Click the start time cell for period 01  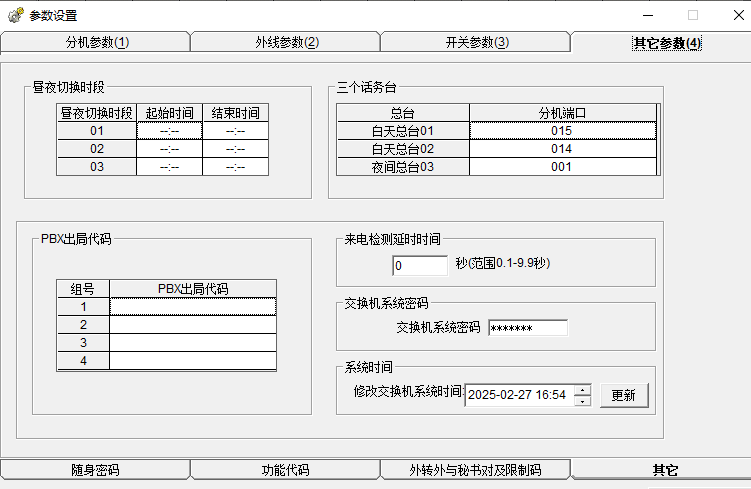pyautogui.click(x=169, y=130)
